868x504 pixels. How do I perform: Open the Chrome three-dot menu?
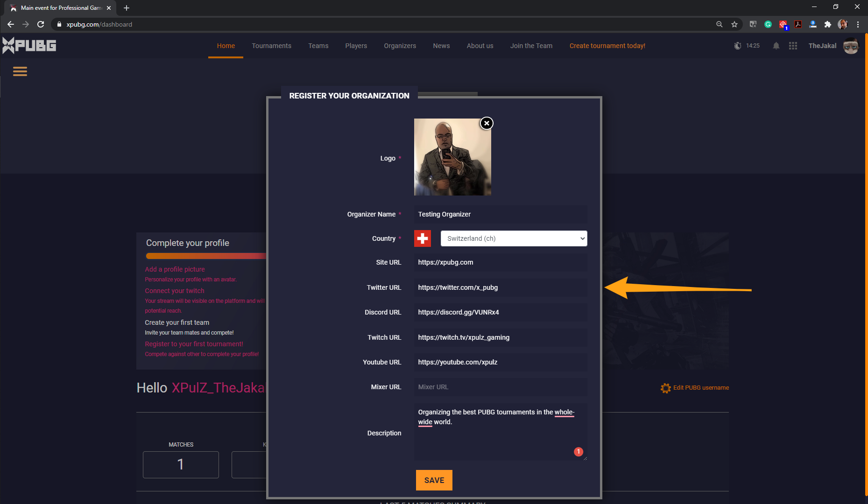858,24
